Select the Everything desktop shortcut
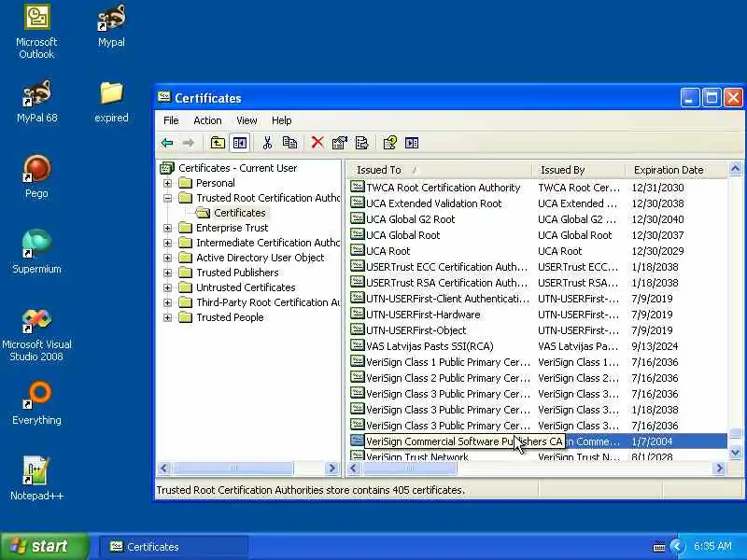This screenshot has width=747, height=560. click(x=36, y=403)
